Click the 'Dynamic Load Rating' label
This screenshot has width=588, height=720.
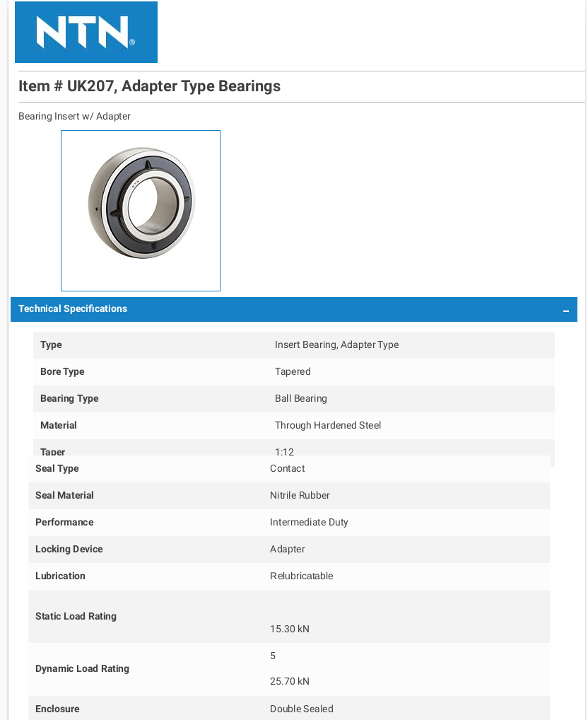point(82,668)
